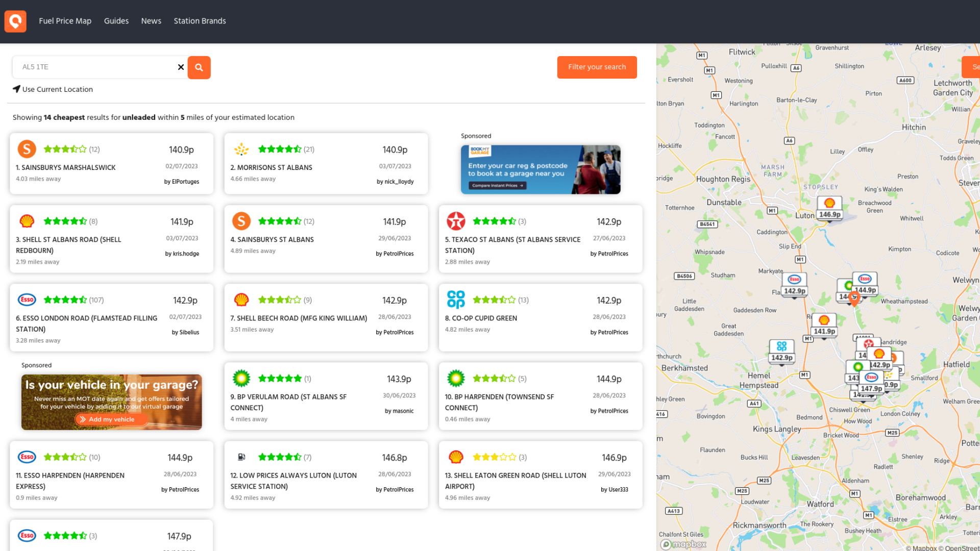
Task: Click reviewer name nick_lloydy
Action: pos(395,182)
